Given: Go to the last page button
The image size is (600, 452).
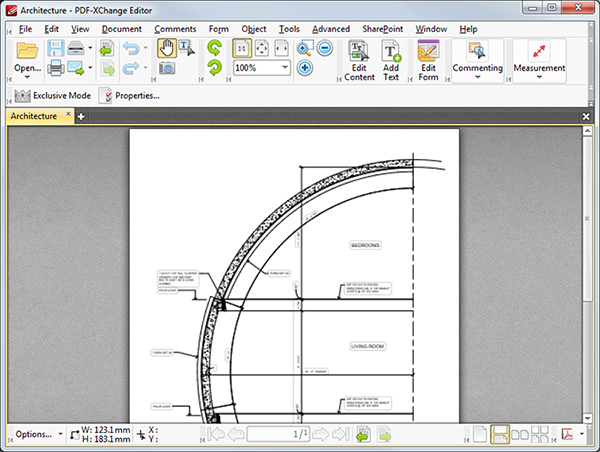Looking at the screenshot, I should pos(341,434).
